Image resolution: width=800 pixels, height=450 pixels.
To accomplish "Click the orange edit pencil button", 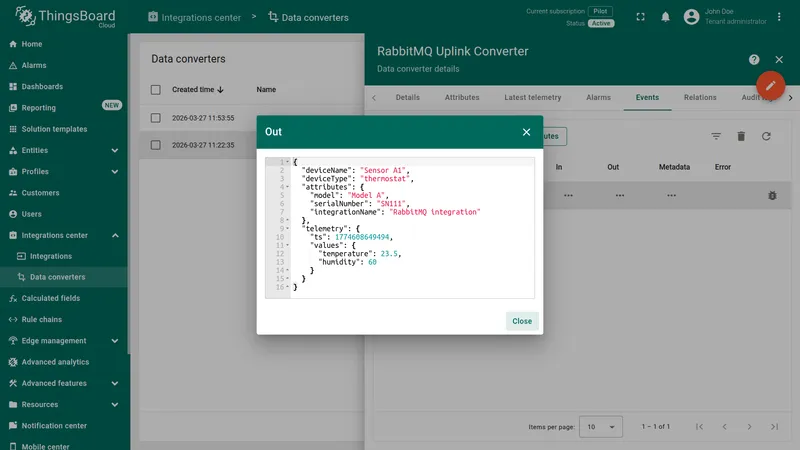I will (x=770, y=85).
